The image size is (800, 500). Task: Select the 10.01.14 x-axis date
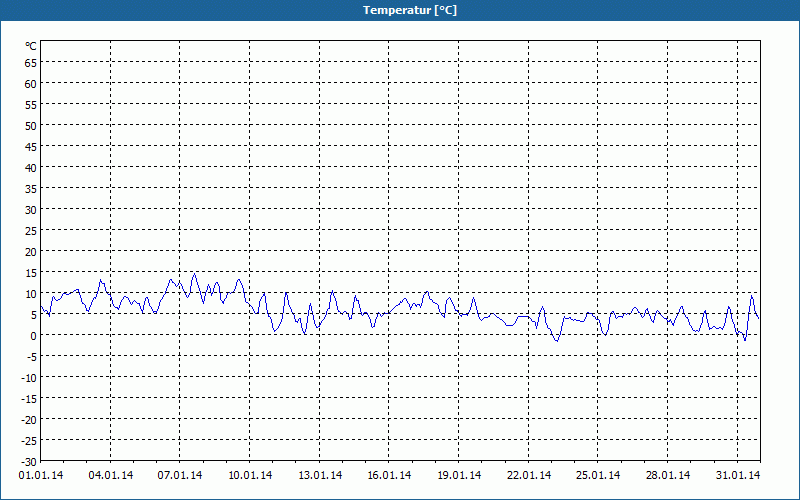point(250,476)
